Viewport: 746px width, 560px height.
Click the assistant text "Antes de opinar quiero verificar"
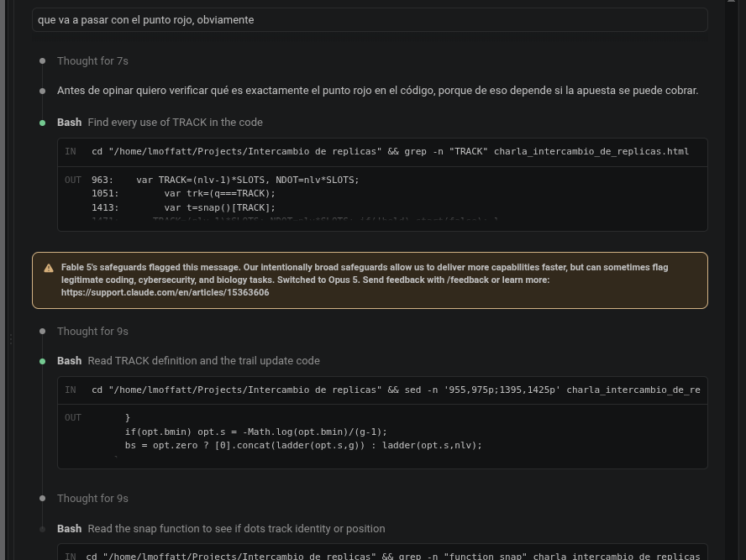[378, 91]
